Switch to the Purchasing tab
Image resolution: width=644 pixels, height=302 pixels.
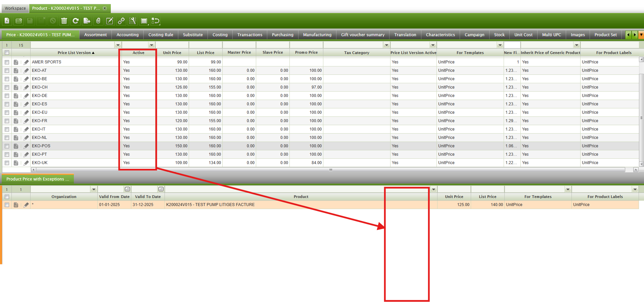pyautogui.click(x=282, y=35)
